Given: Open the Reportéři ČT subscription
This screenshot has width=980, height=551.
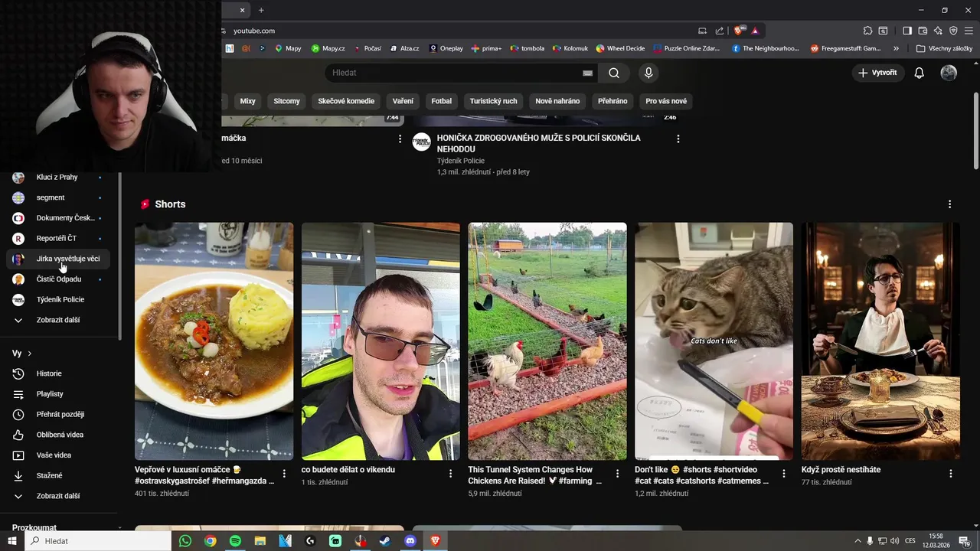Looking at the screenshot, I should [x=60, y=238].
